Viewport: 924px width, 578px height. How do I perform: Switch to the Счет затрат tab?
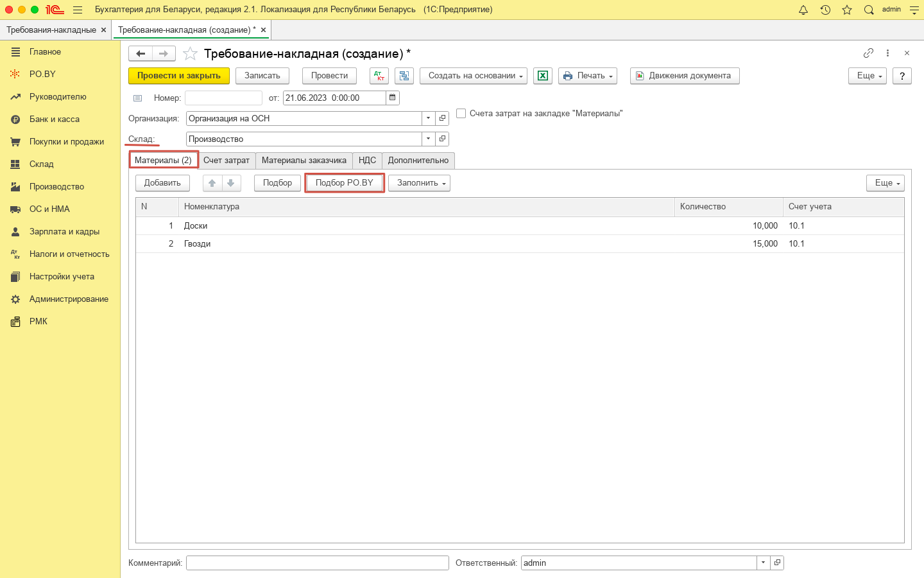[227, 160]
